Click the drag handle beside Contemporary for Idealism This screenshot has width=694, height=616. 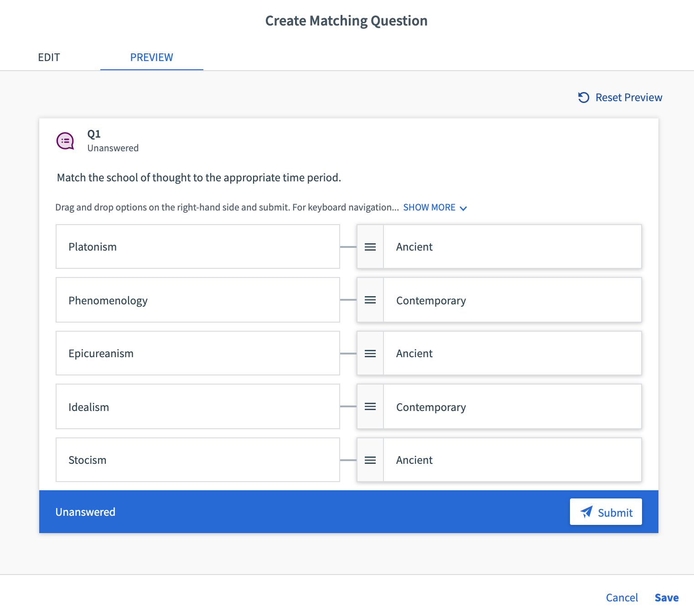click(x=370, y=406)
